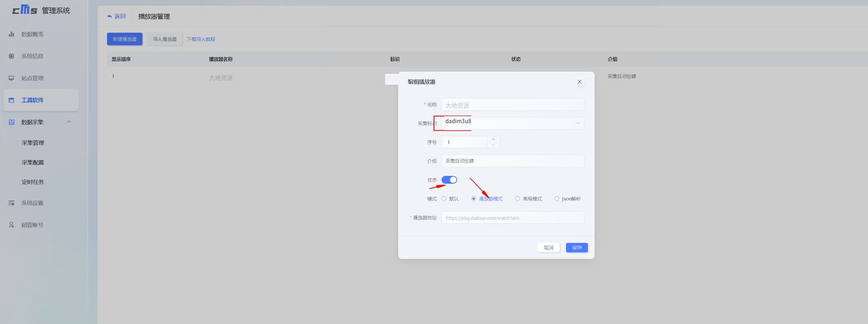868x324 pixels.
Task: Click the 站点管理 monitor icon
Action: tap(11, 78)
